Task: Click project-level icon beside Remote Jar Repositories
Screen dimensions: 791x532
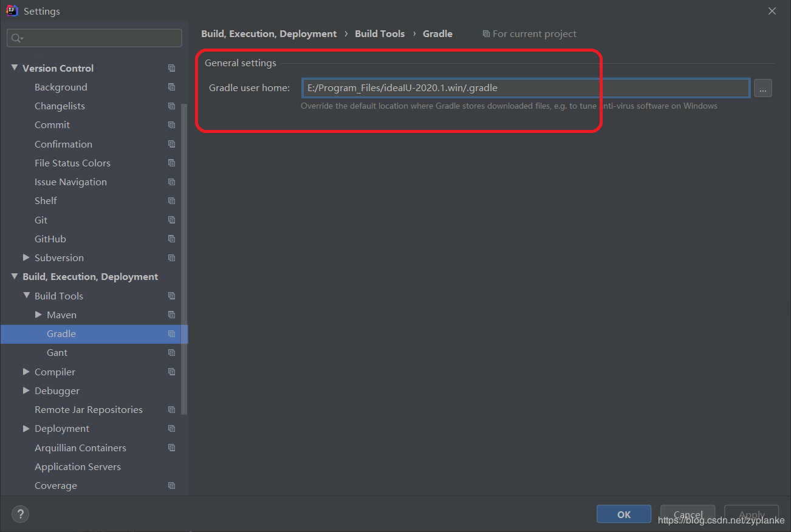Action: pos(172,409)
